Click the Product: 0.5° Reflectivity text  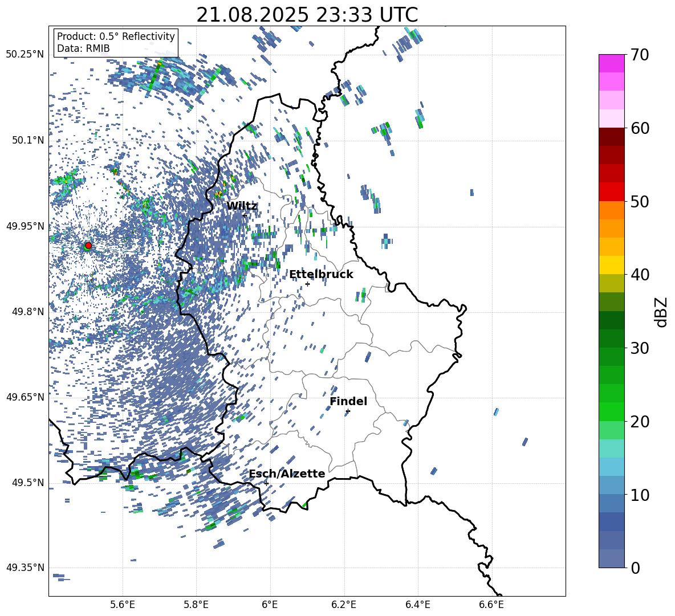[116, 36]
